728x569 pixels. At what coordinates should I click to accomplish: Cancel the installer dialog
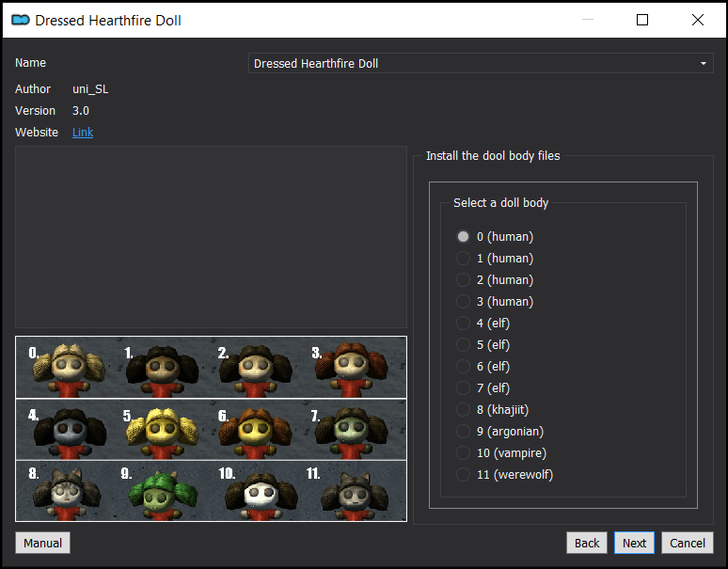pos(688,543)
